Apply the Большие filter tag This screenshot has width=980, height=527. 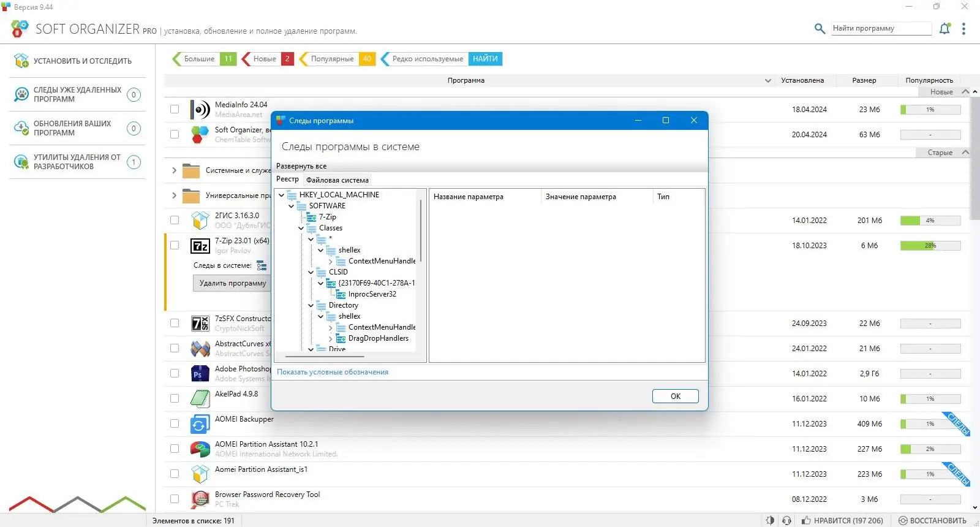[205, 59]
